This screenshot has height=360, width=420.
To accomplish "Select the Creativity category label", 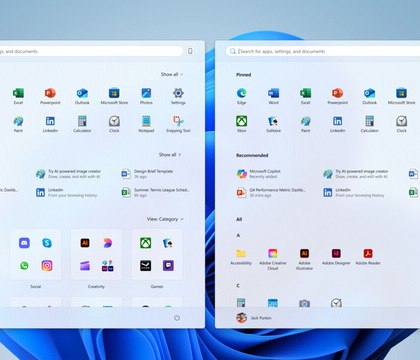I will pyautogui.click(x=96, y=286).
